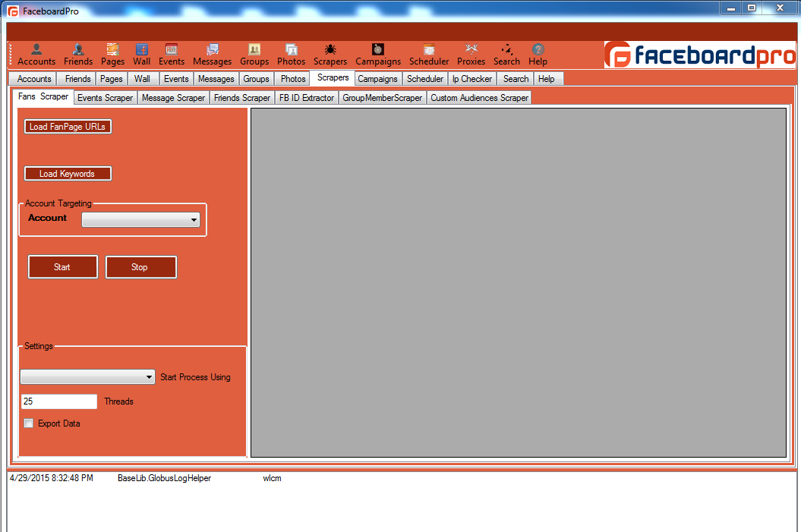
Task: Minimize the FaceboardPro window
Action: coord(731,8)
